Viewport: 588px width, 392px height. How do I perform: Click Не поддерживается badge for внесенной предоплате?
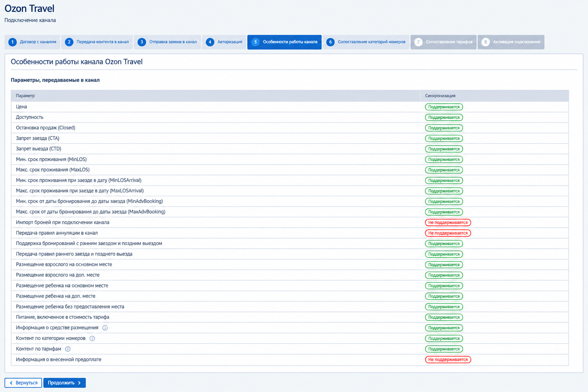click(x=448, y=359)
